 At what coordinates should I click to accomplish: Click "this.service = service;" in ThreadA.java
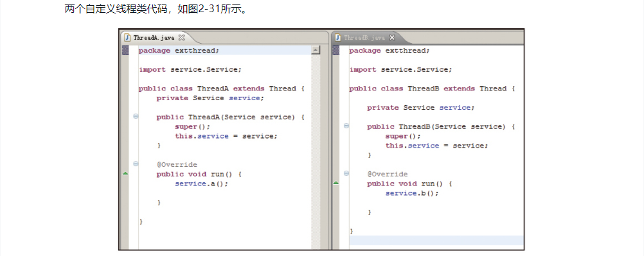(x=226, y=136)
